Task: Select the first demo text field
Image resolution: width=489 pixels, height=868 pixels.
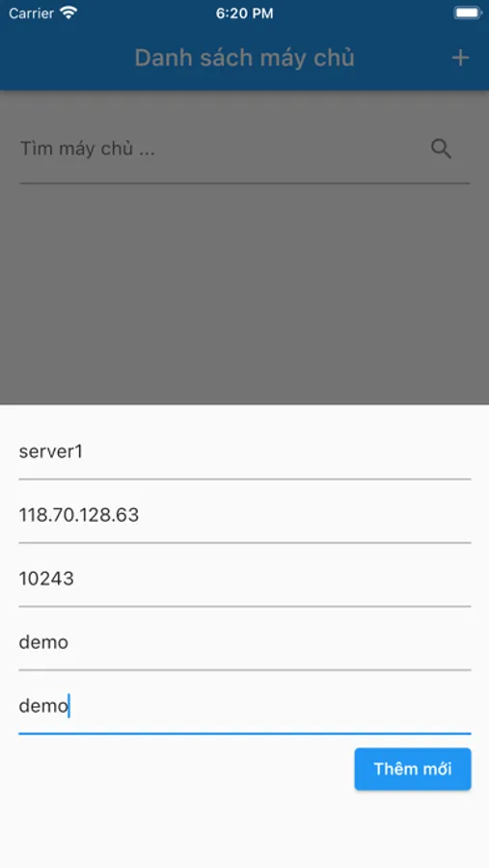Action: (245, 642)
